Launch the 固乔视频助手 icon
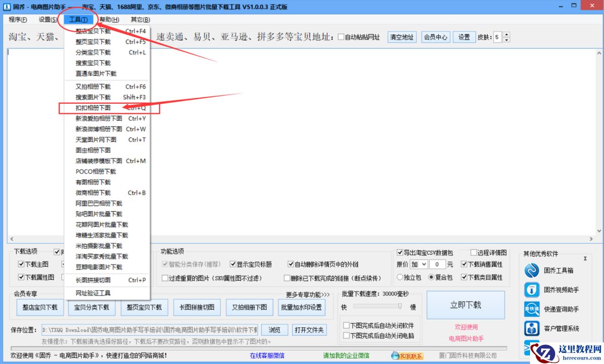This screenshot has height=364, width=604. click(532, 290)
